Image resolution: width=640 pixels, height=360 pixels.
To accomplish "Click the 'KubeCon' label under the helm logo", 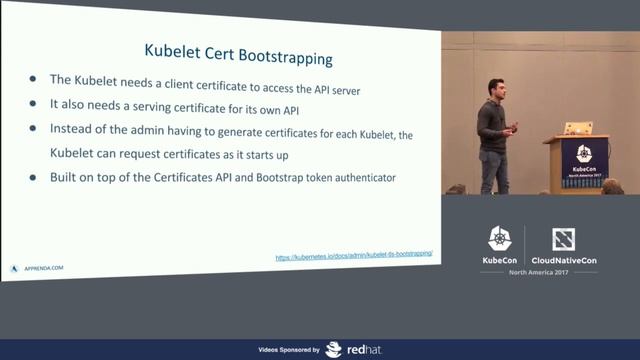I will (x=500, y=260).
